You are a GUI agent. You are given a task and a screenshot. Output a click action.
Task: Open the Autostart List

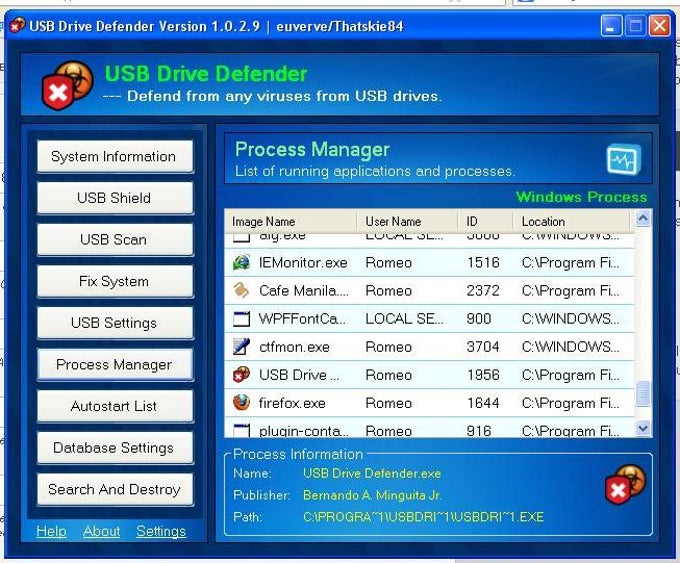point(115,406)
